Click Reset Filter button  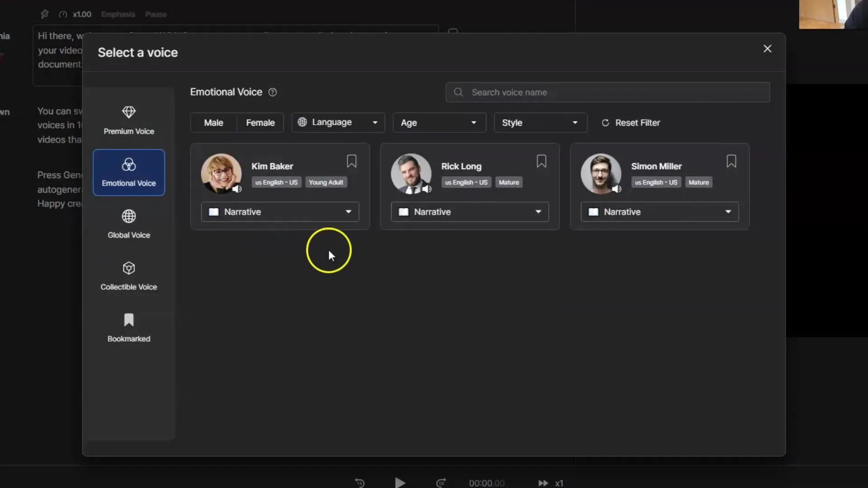point(630,123)
